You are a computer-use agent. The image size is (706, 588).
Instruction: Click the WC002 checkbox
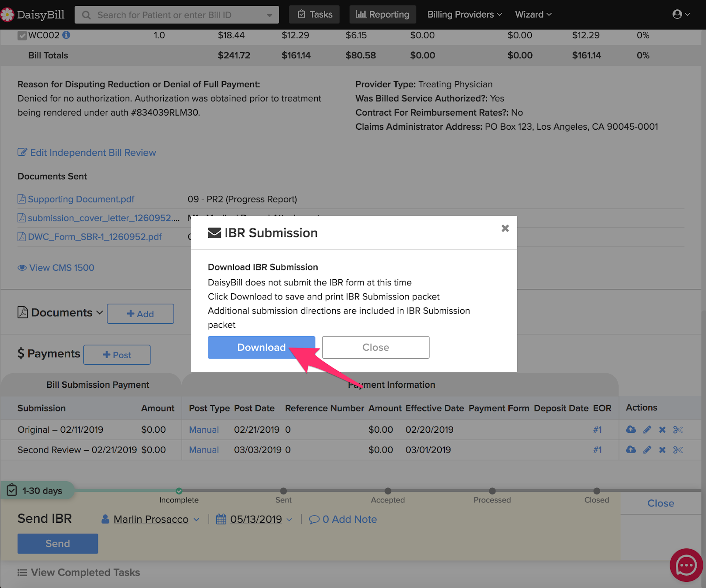click(x=22, y=35)
